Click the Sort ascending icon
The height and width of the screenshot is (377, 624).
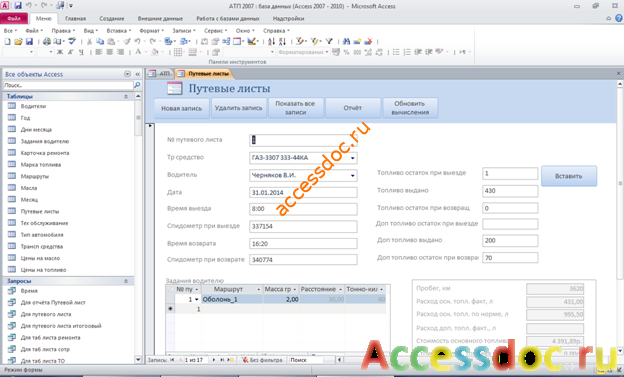[x=271, y=41]
